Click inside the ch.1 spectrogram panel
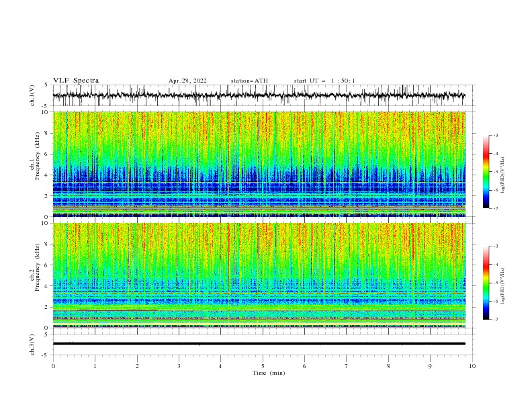This screenshot has width=532, height=411. pos(259,164)
